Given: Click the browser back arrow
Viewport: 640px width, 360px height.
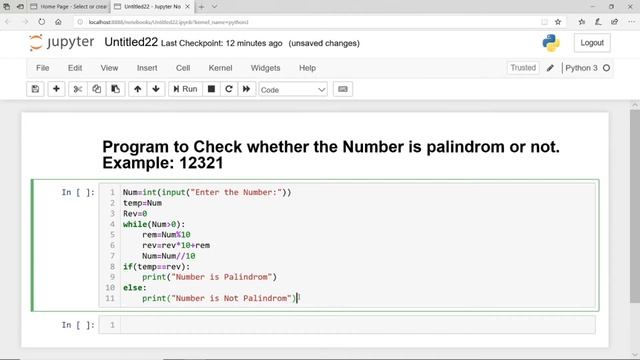Looking at the screenshot, I should point(8,22).
